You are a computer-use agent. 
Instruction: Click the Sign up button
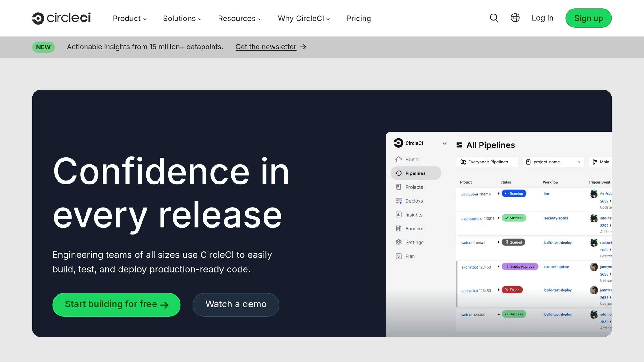pos(588,18)
